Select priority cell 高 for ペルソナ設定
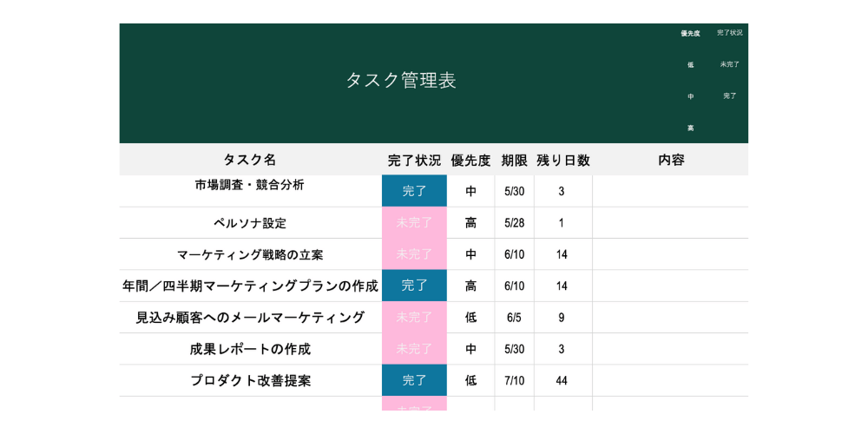Screen dimensions: 868x434 [470, 222]
